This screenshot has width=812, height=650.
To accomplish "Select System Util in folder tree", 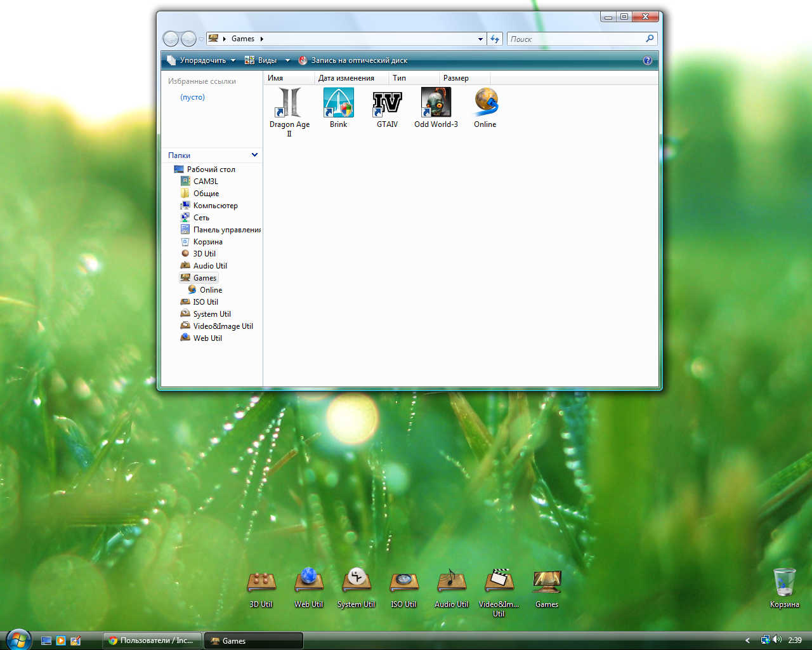I will click(212, 314).
